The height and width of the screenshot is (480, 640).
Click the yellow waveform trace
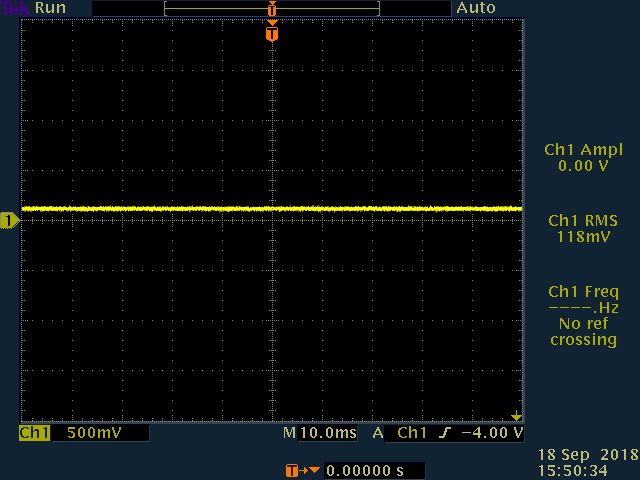[272, 209]
